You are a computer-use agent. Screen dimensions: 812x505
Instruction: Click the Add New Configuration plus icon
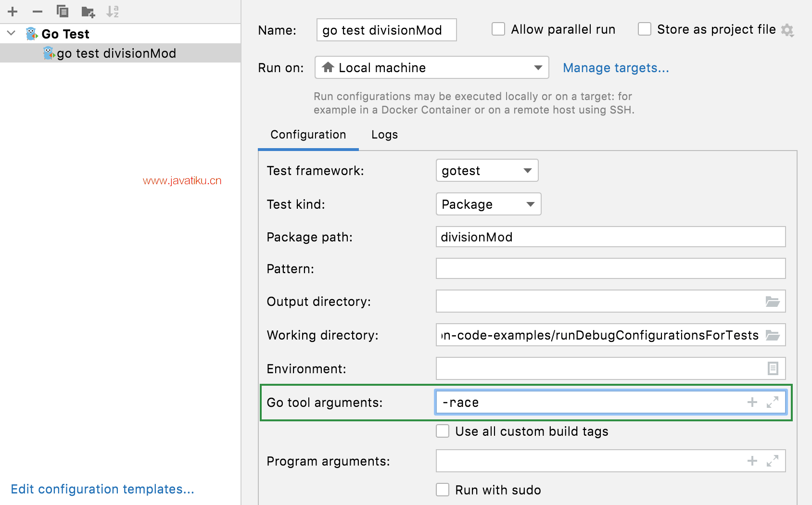[x=13, y=12]
